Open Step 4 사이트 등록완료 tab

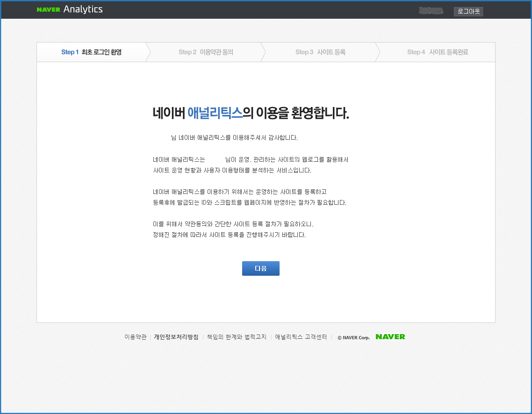tap(437, 52)
